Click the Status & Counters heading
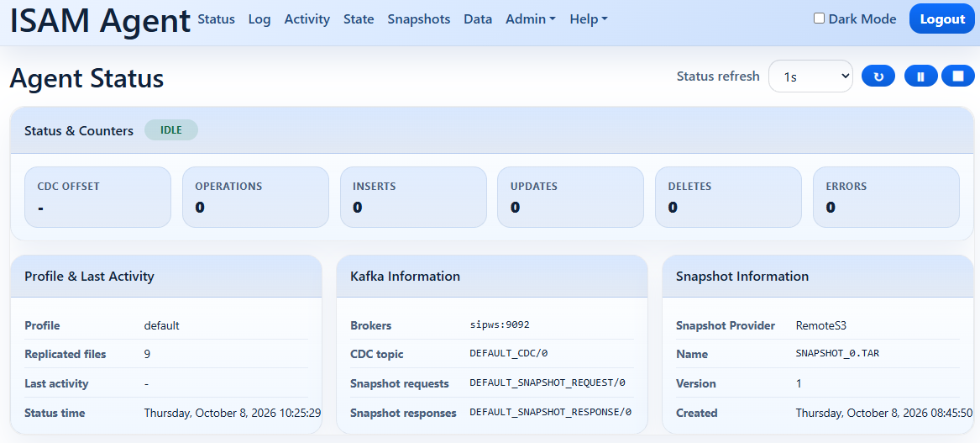Viewport: 980px width, 443px height. click(x=79, y=131)
